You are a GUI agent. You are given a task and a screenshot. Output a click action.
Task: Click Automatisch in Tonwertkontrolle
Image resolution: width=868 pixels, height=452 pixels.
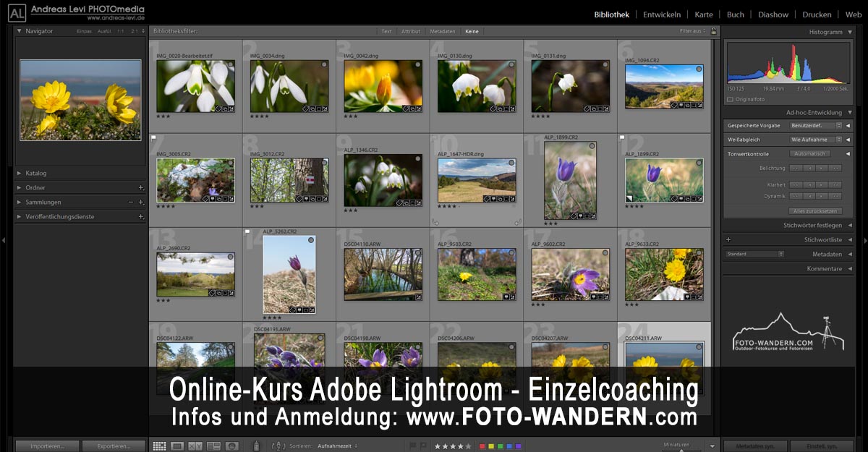(x=809, y=154)
